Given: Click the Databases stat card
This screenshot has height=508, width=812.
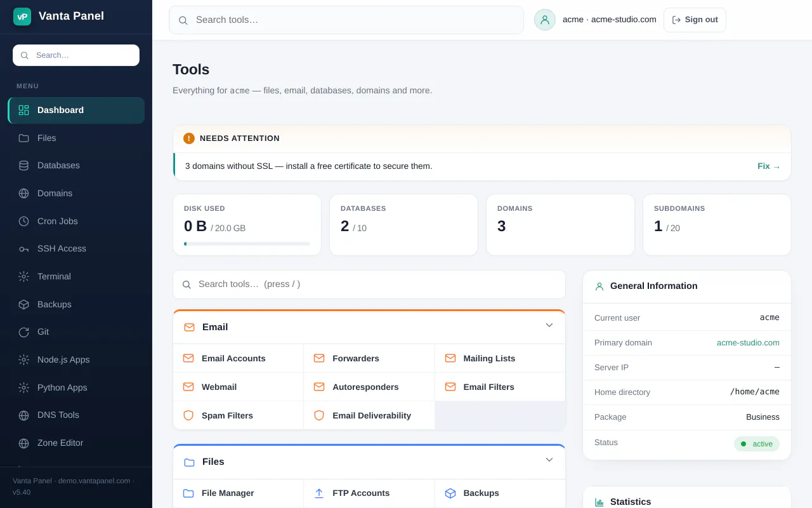Looking at the screenshot, I should point(403,225).
